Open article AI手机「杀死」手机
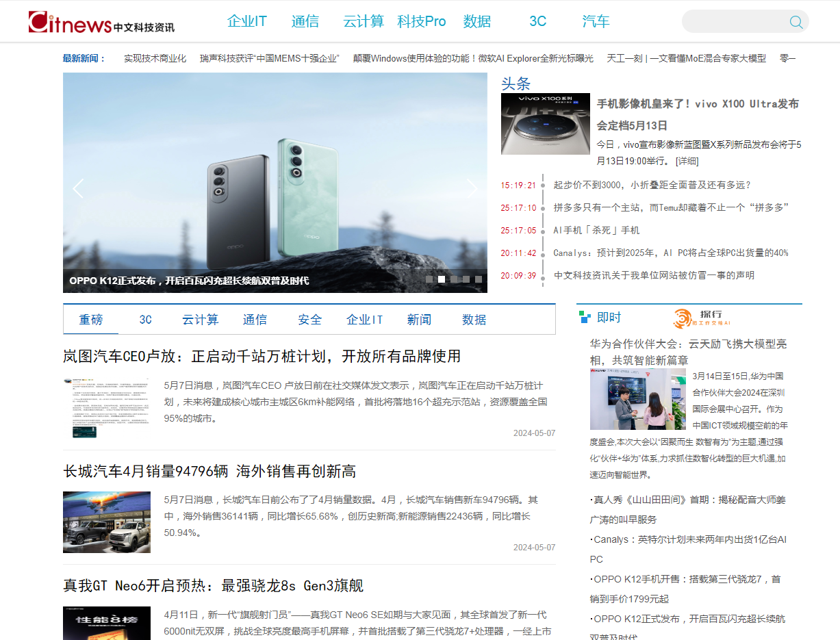This screenshot has width=840, height=640. 596,230
